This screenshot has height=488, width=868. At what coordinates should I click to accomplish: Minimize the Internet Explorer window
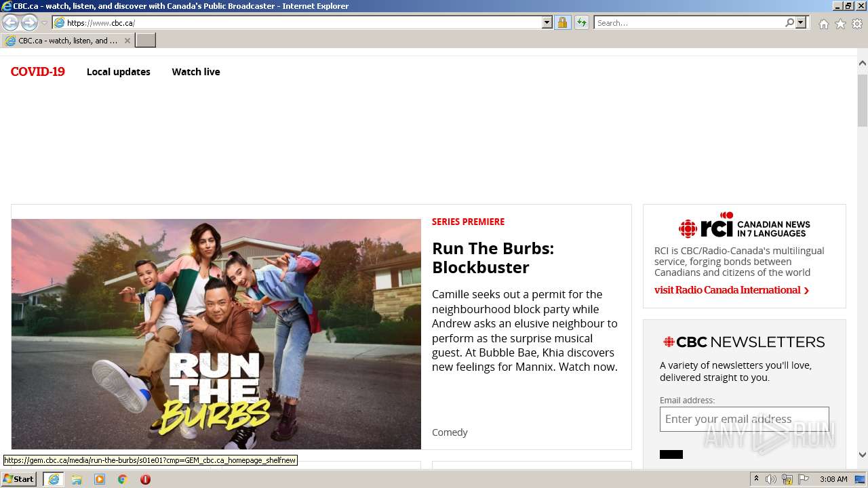[837, 6]
